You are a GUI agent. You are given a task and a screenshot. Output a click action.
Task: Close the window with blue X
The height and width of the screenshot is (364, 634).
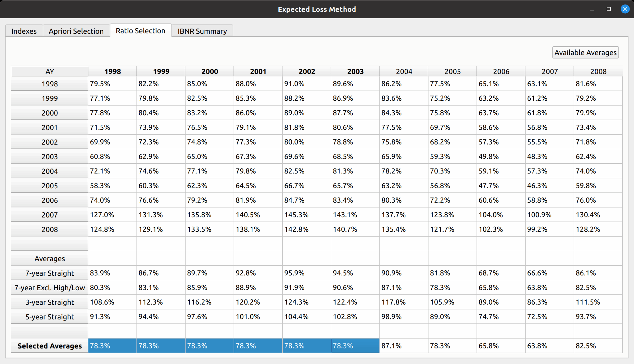click(x=625, y=9)
